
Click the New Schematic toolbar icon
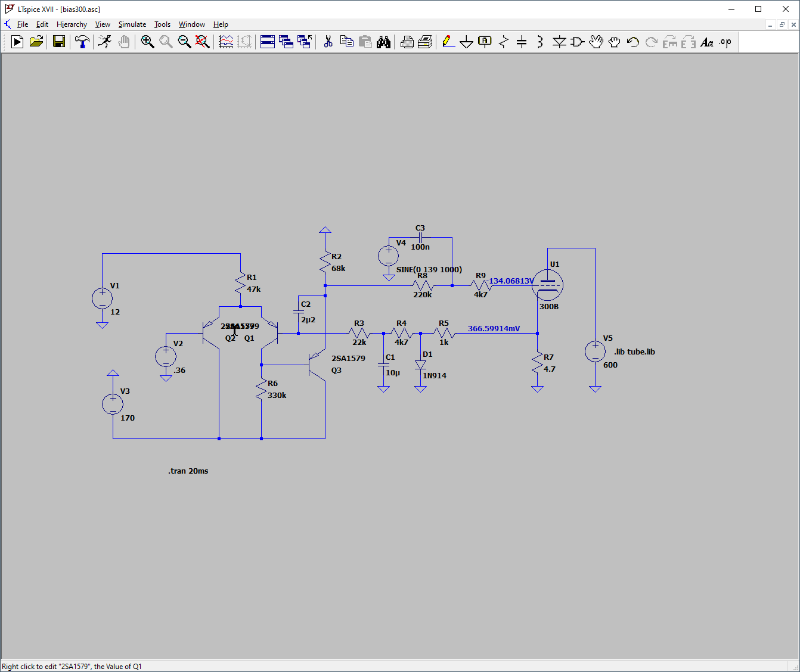17,42
